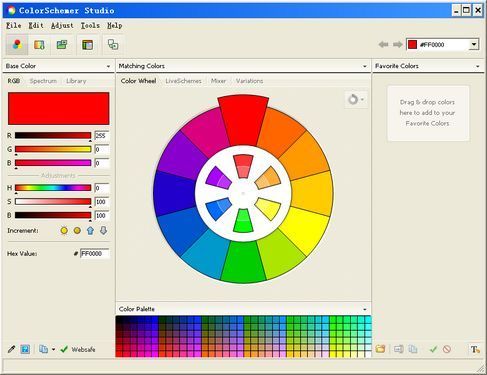Open the image gallery browser toolbar icon
Viewport: 487px width, 375px height.
tap(62, 45)
